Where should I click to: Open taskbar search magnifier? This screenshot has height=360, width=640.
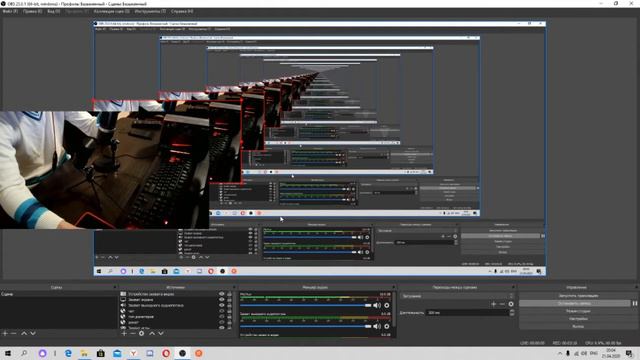[24, 353]
